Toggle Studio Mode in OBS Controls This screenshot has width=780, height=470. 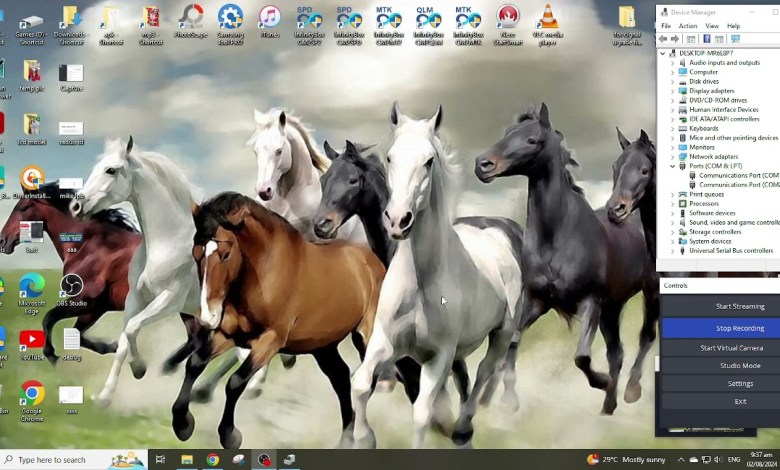pyautogui.click(x=739, y=365)
